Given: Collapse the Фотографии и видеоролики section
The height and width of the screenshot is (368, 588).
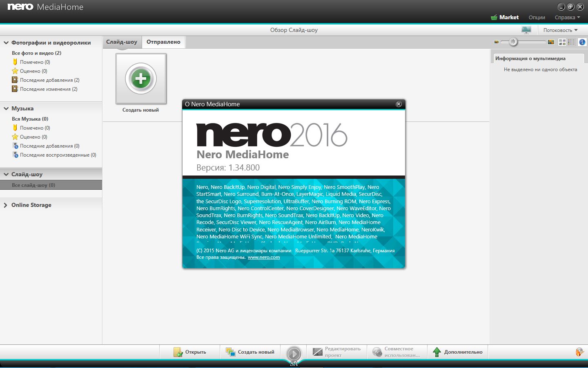Looking at the screenshot, I should (6, 43).
